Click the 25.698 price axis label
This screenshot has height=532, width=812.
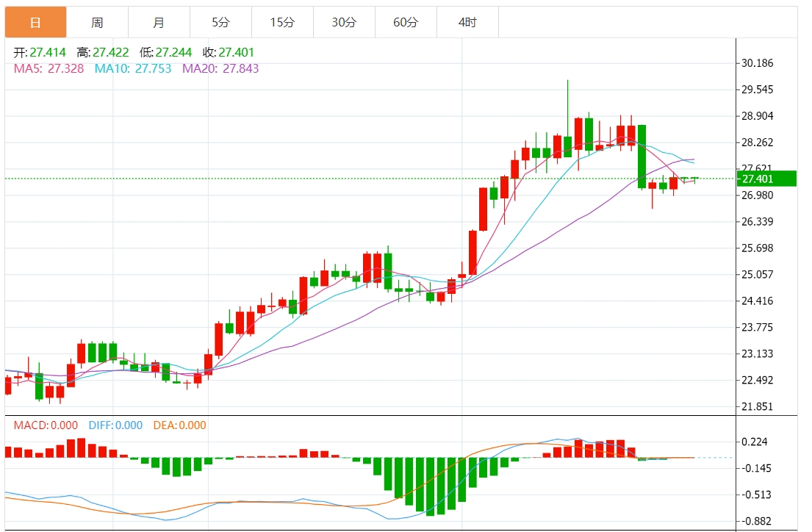[757, 248]
